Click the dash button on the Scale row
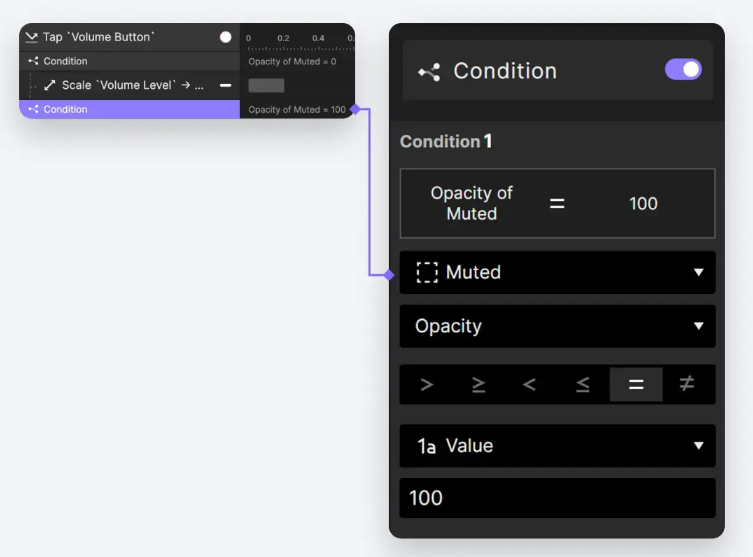753x557 pixels. point(225,85)
